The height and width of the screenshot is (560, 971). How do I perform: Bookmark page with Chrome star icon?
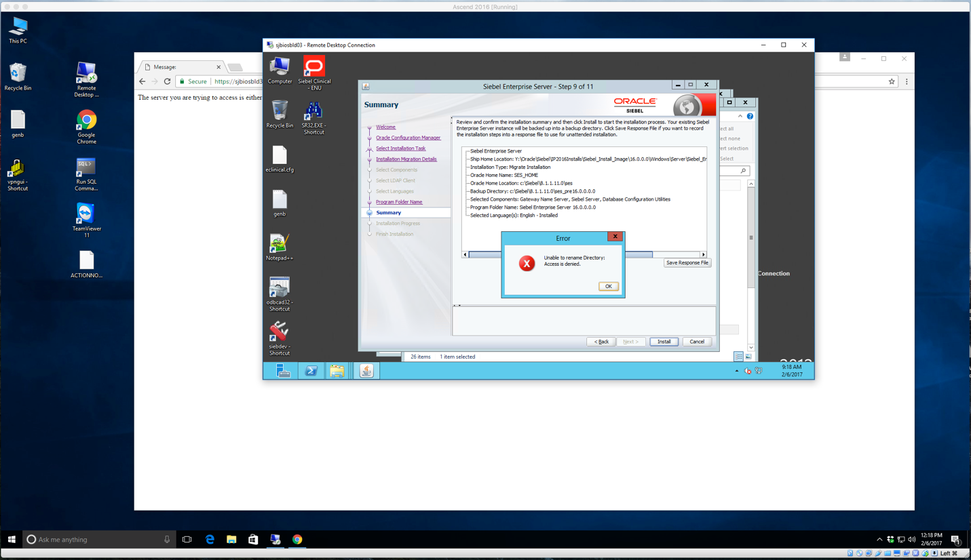(x=892, y=81)
